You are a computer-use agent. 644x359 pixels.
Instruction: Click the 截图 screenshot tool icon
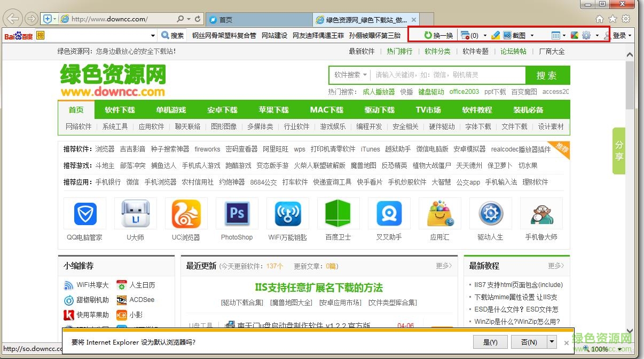(x=506, y=35)
